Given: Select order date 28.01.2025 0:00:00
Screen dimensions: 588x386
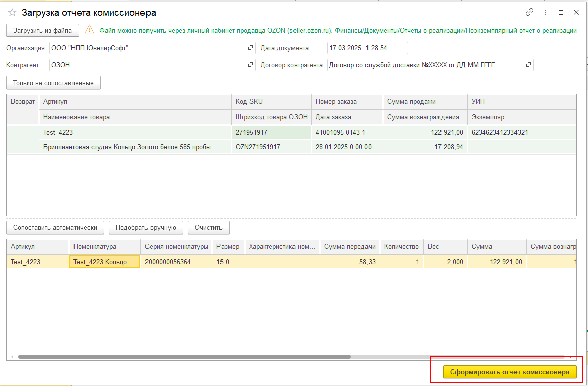Looking at the screenshot, I should [x=347, y=147].
